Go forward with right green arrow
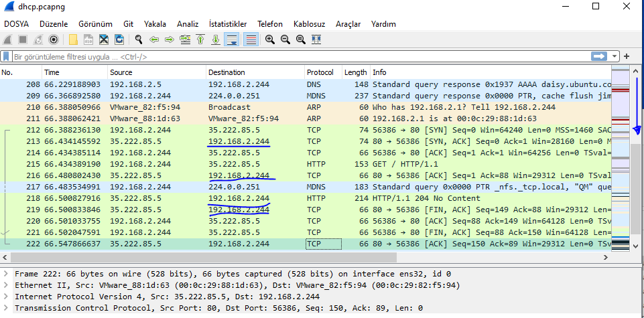The image size is (644, 318). point(170,39)
